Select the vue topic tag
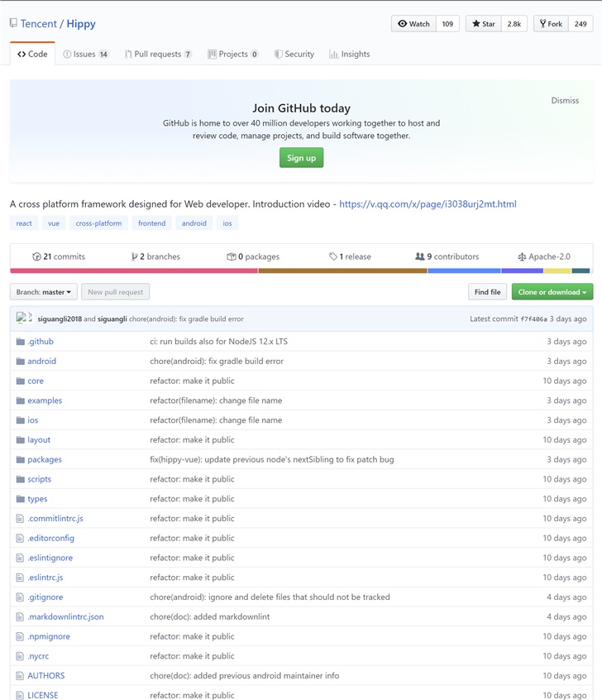This screenshot has width=602, height=700. 54,223
